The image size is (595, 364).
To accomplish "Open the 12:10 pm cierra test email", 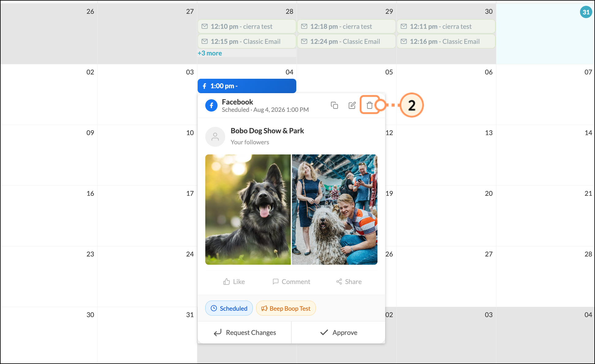I will click(x=247, y=26).
